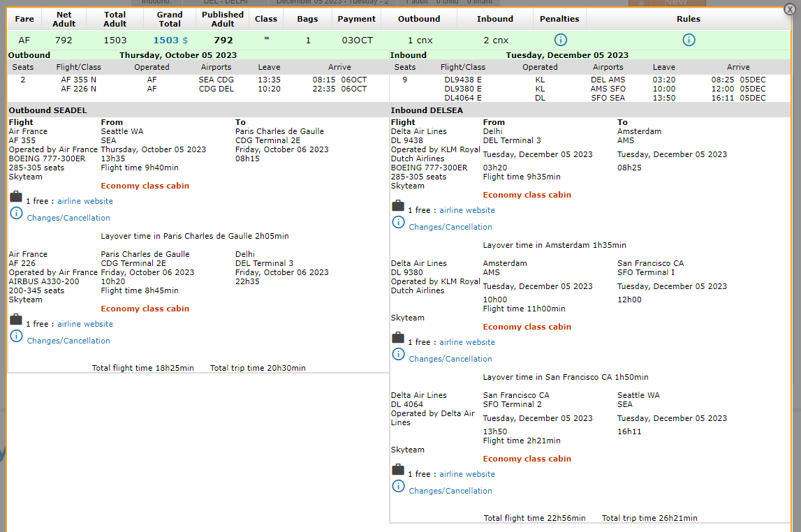This screenshot has width=801, height=532.
Task: Click the Penalties info icon
Action: pos(560,40)
